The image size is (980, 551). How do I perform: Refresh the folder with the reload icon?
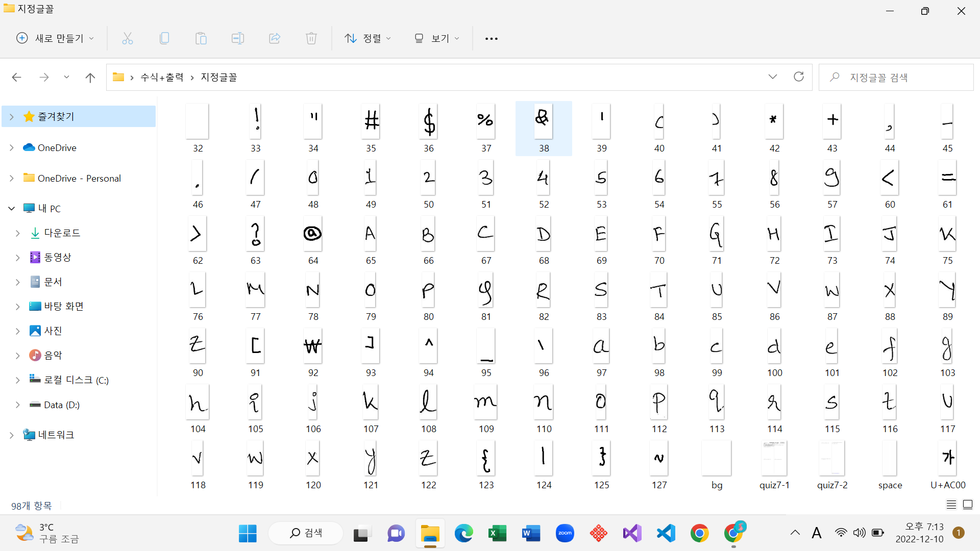click(799, 77)
